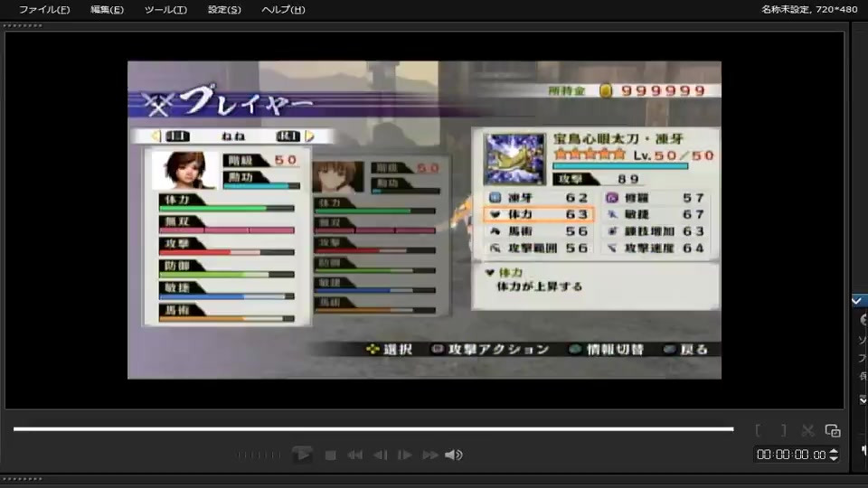
Task: Click the 999999 gold amount
Action: click(663, 90)
